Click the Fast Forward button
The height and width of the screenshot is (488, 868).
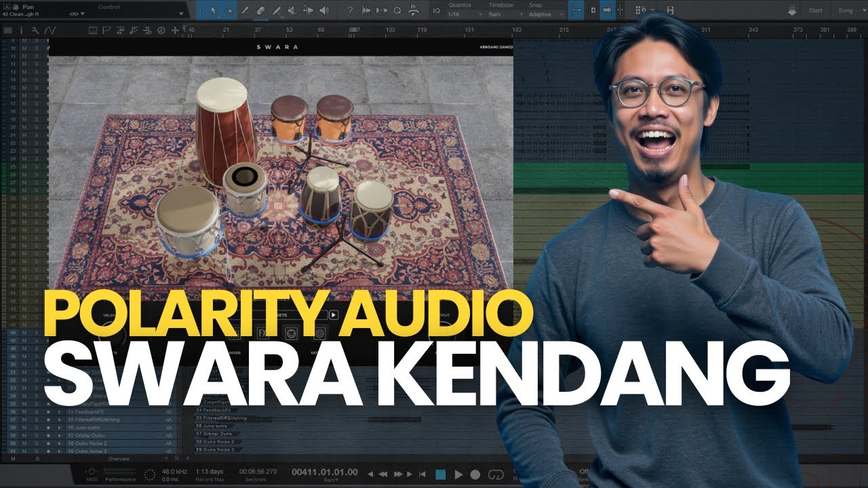pyautogui.click(x=399, y=474)
